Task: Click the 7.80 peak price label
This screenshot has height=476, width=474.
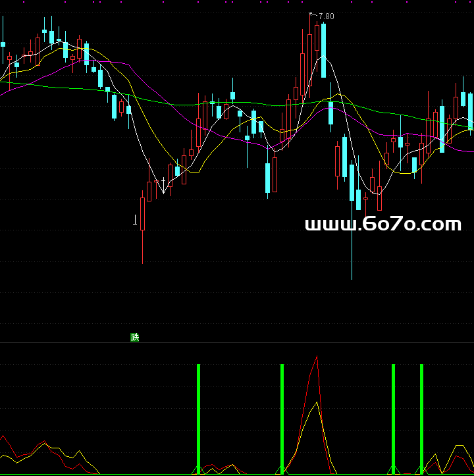Action: (x=326, y=16)
